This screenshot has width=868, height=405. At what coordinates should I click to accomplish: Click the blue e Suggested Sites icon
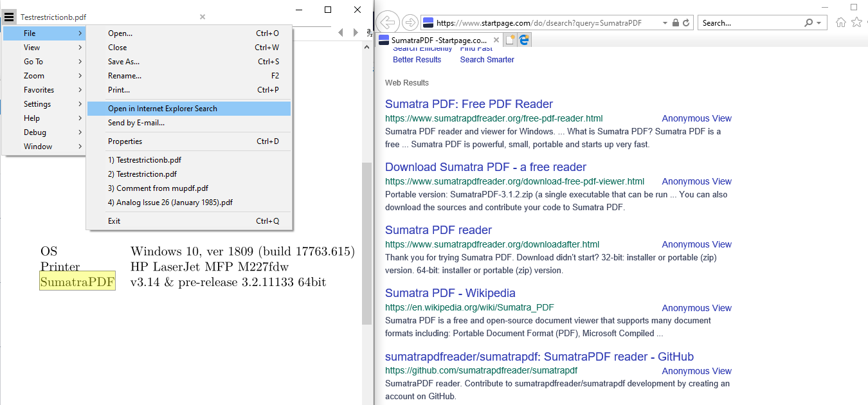point(524,39)
